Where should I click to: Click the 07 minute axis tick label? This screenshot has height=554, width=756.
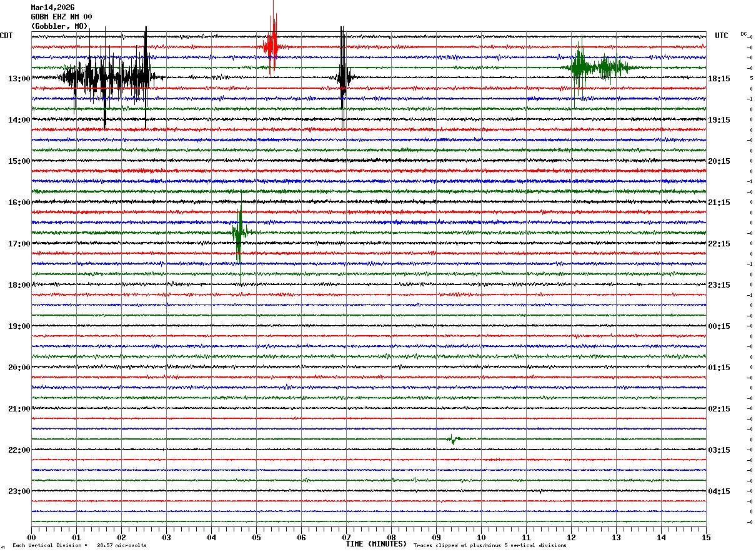coord(346,537)
